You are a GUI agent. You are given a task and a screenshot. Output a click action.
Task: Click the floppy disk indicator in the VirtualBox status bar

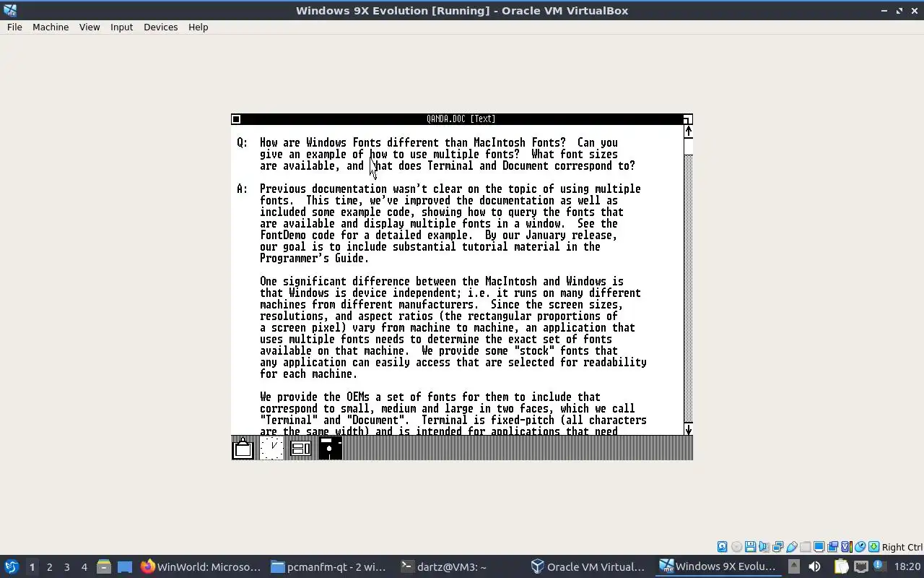tap(750, 547)
